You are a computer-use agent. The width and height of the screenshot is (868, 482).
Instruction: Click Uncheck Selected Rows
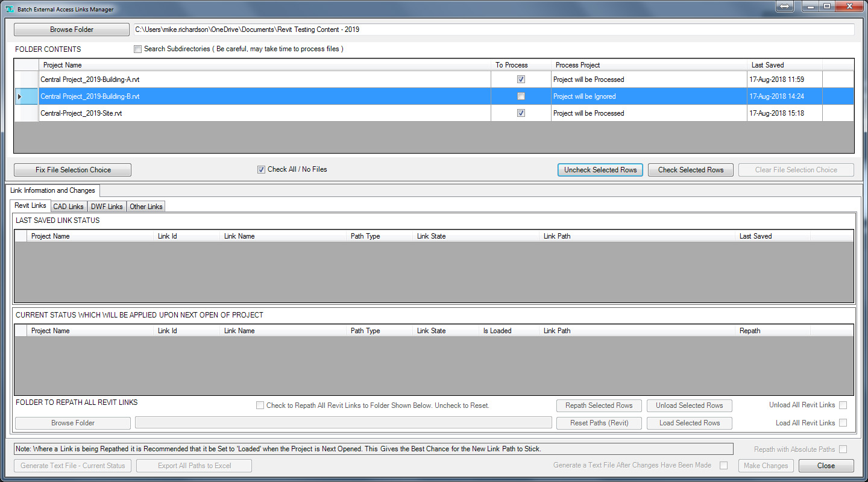point(600,169)
